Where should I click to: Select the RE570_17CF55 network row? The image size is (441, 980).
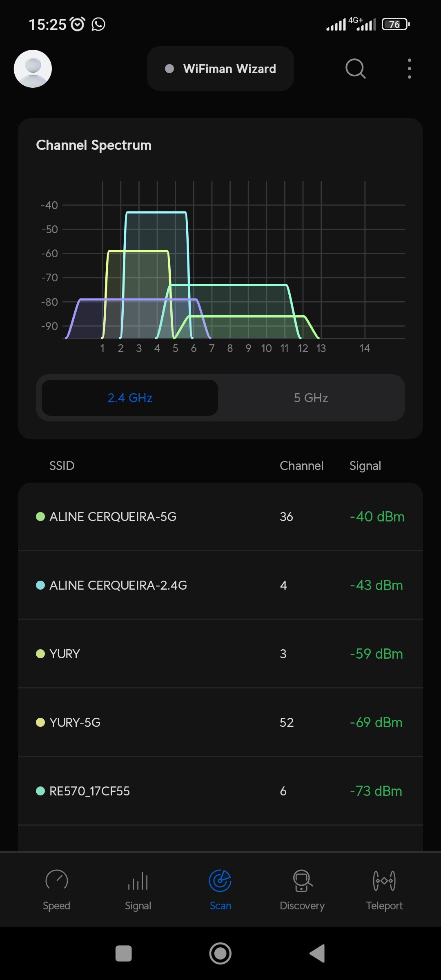click(x=220, y=791)
